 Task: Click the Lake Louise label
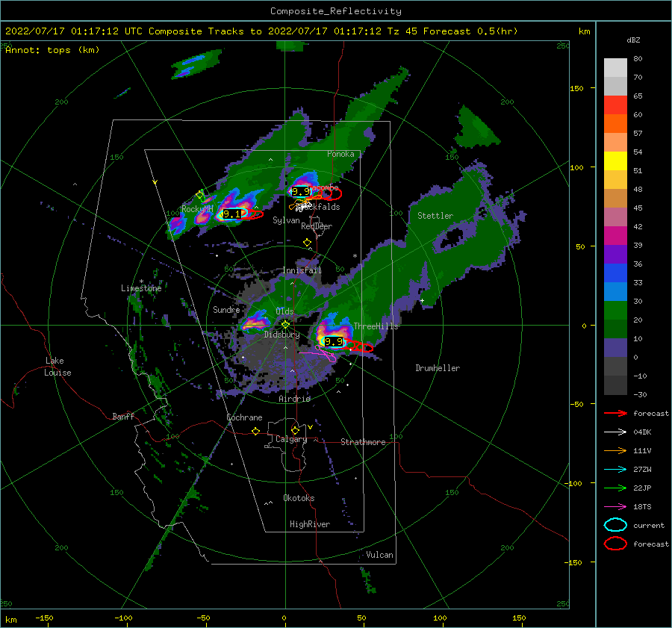point(57,367)
